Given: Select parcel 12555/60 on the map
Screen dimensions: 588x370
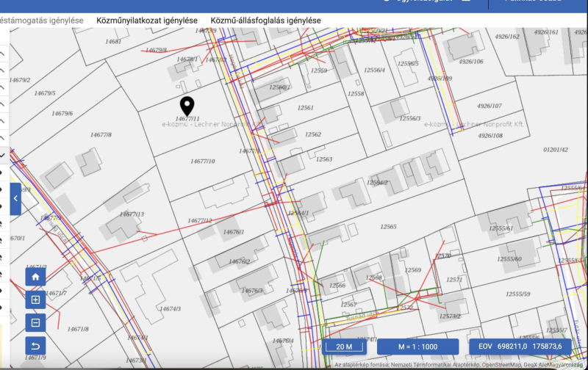Looking at the screenshot, I should point(509,259).
